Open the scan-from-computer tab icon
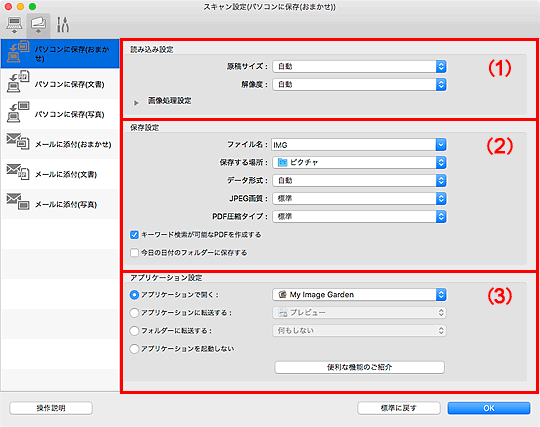540x427 pixels. click(x=14, y=25)
